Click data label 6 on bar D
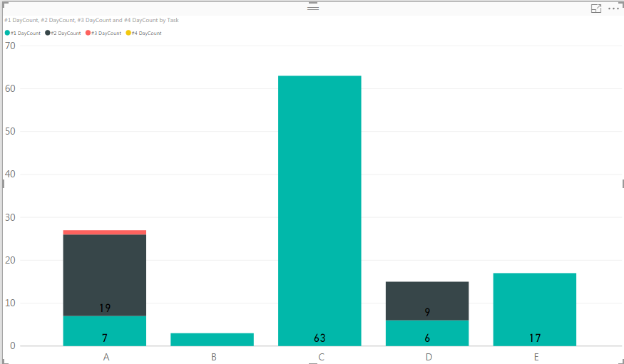The width and height of the screenshot is (624, 364). pos(427,338)
